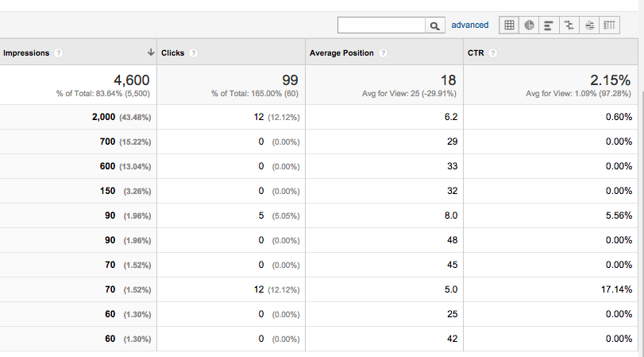This screenshot has height=357, width=644.
Task: Open help tooltip next to Clicks
Action: coord(194,52)
